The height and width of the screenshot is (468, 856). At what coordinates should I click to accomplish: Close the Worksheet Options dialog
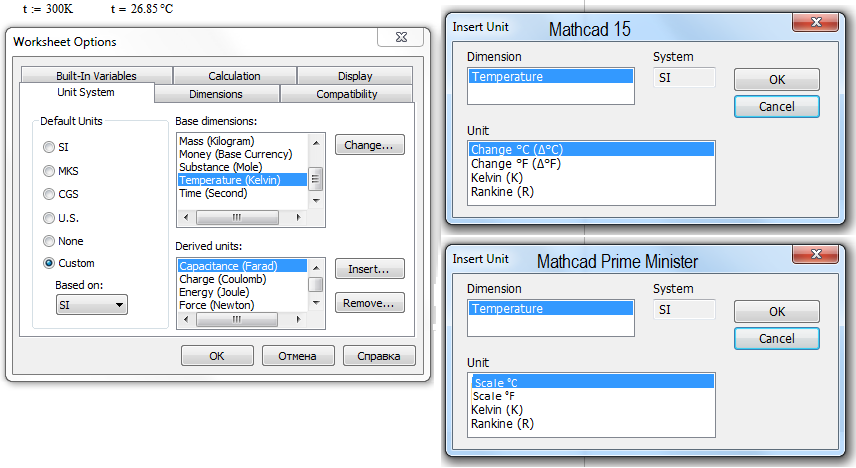tap(401, 37)
